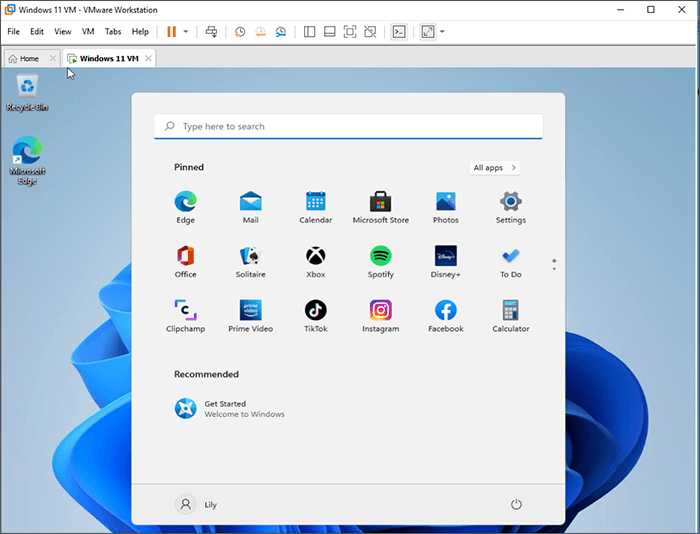Click the Lily user account button
The image size is (700, 534).
click(197, 505)
